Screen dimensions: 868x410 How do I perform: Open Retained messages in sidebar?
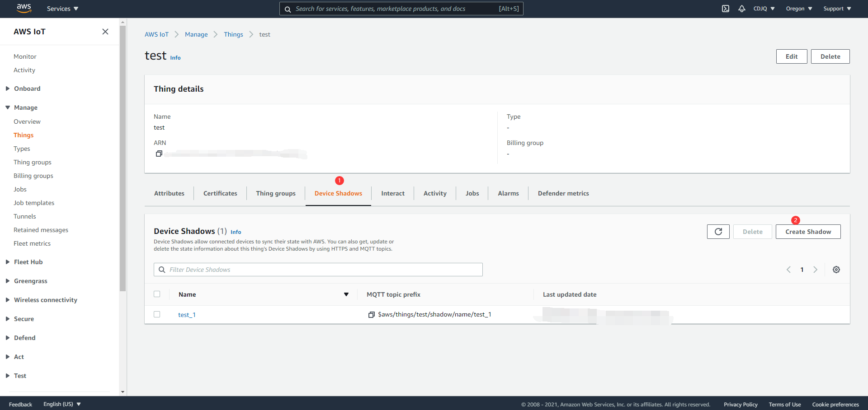pyautogui.click(x=41, y=230)
